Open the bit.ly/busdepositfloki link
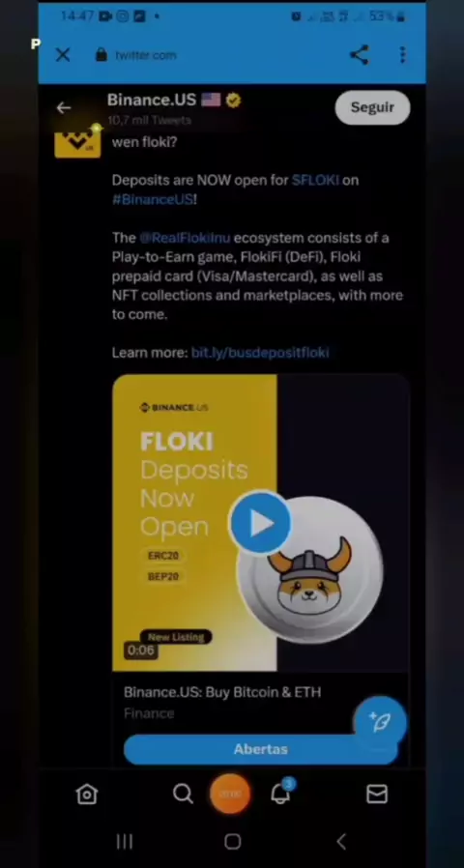 point(260,353)
